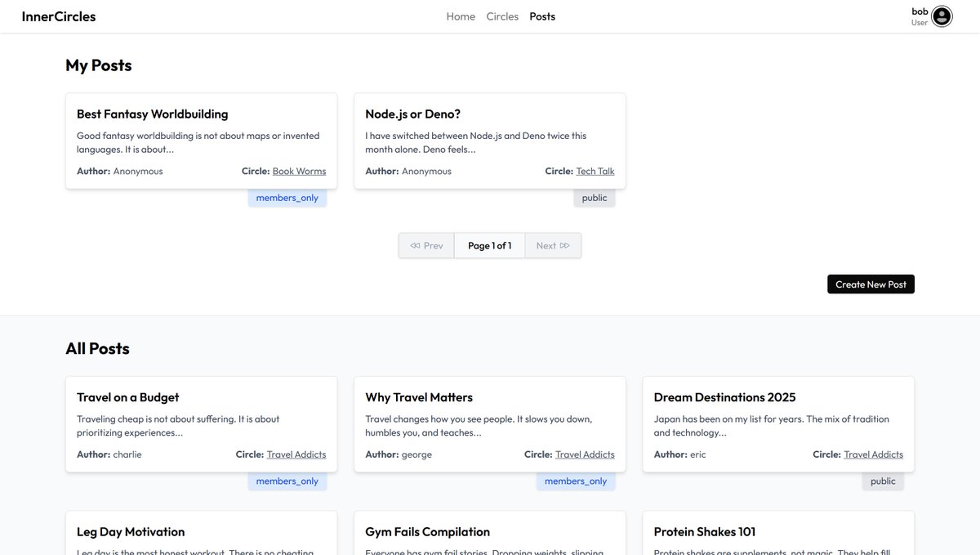
Task: Click members_only badge under Why Travel Matters
Action: (x=576, y=481)
